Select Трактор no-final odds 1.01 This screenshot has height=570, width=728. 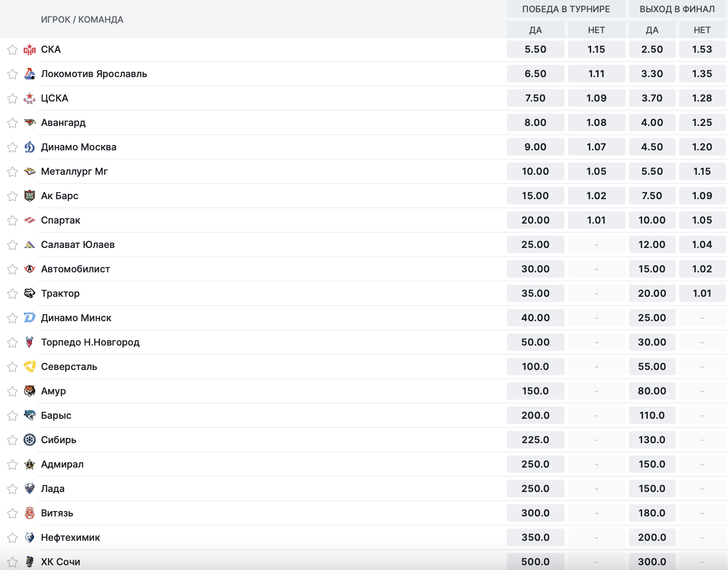pos(702,293)
